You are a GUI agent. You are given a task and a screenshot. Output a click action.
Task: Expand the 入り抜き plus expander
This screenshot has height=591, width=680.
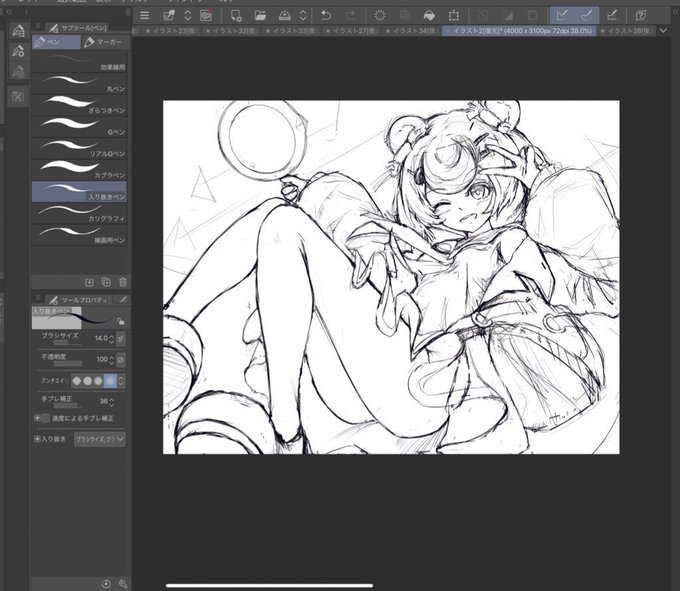point(37,439)
